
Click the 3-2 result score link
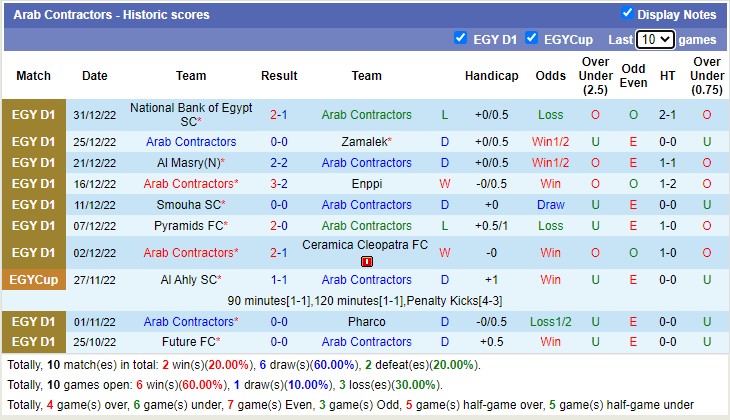(x=279, y=184)
